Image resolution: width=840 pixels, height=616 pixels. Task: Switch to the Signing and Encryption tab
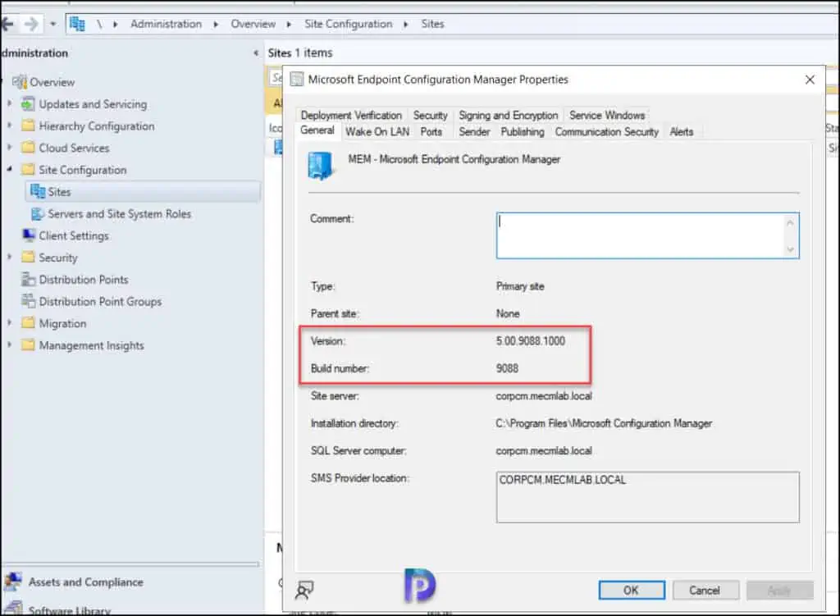pyautogui.click(x=508, y=115)
